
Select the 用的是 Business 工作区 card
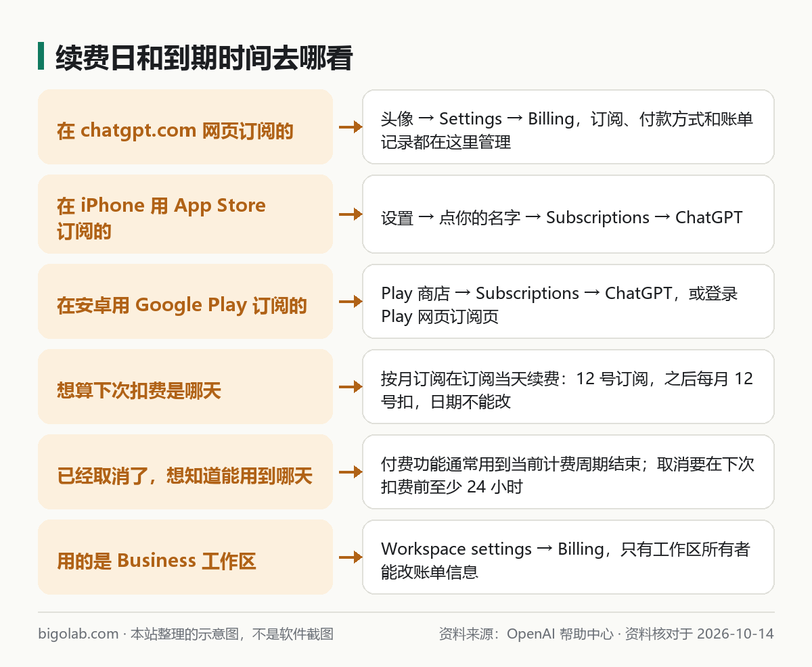coord(185,557)
